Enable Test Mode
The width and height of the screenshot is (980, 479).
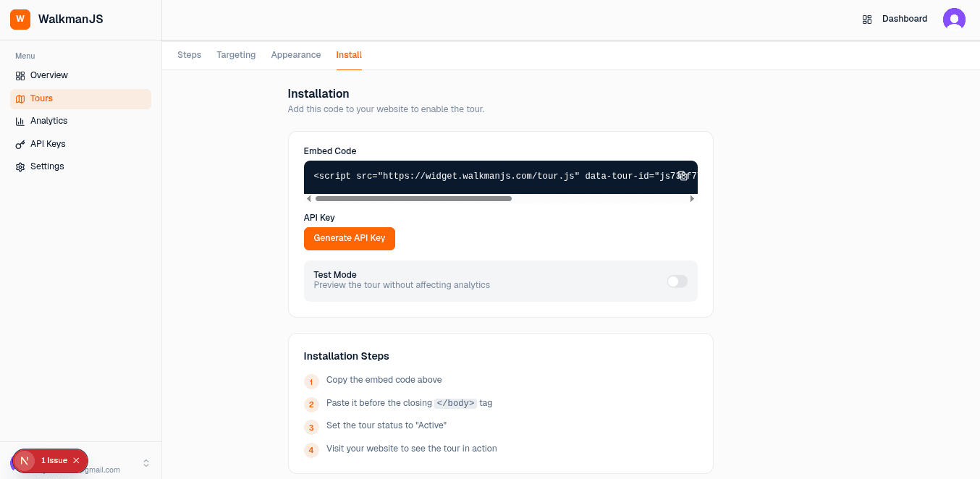point(677,281)
